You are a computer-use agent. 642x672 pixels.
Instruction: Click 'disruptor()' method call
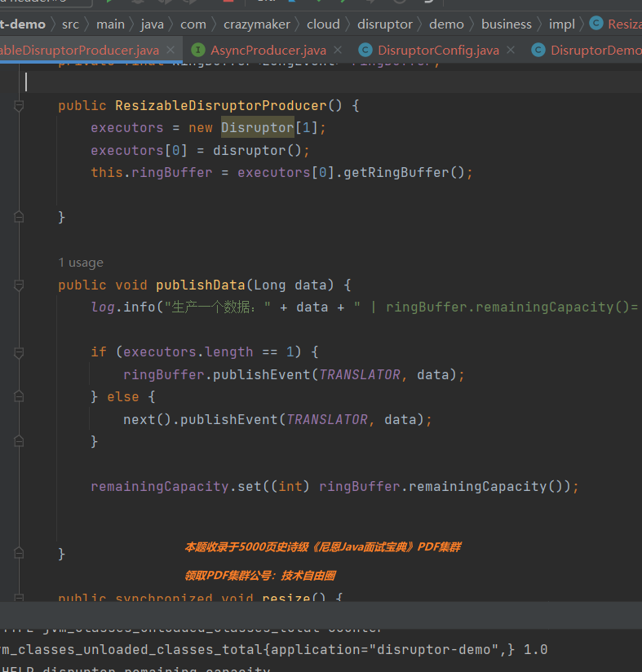click(257, 150)
